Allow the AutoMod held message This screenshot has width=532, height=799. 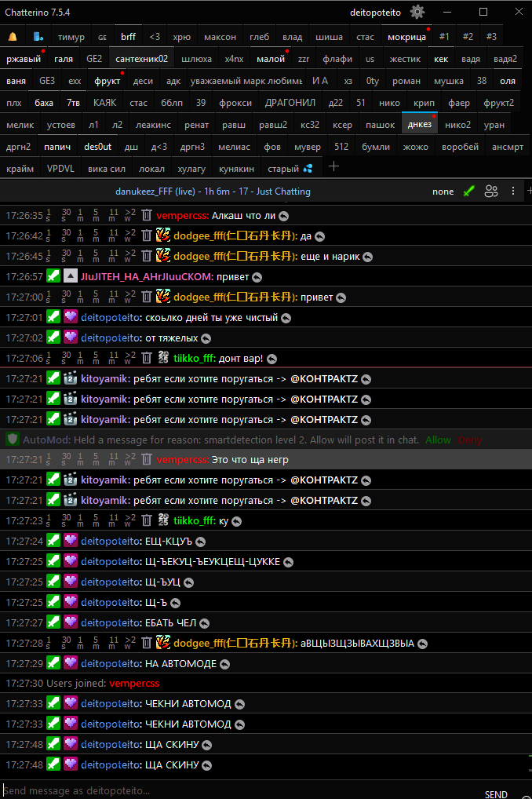point(438,440)
